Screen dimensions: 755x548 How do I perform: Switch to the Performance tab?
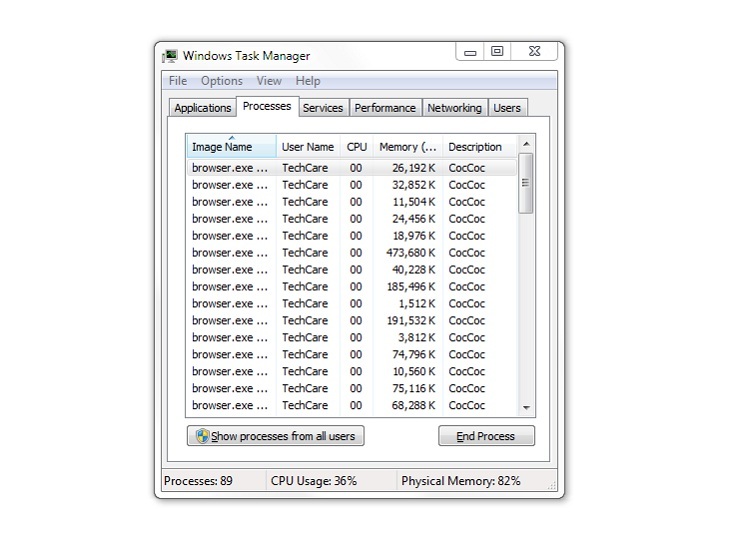pyautogui.click(x=385, y=108)
